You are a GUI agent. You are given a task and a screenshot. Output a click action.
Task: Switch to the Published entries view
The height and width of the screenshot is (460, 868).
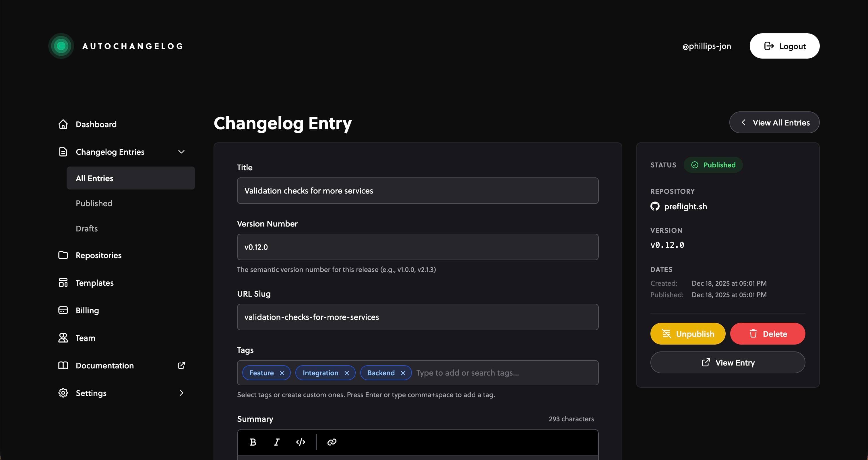[94, 203]
